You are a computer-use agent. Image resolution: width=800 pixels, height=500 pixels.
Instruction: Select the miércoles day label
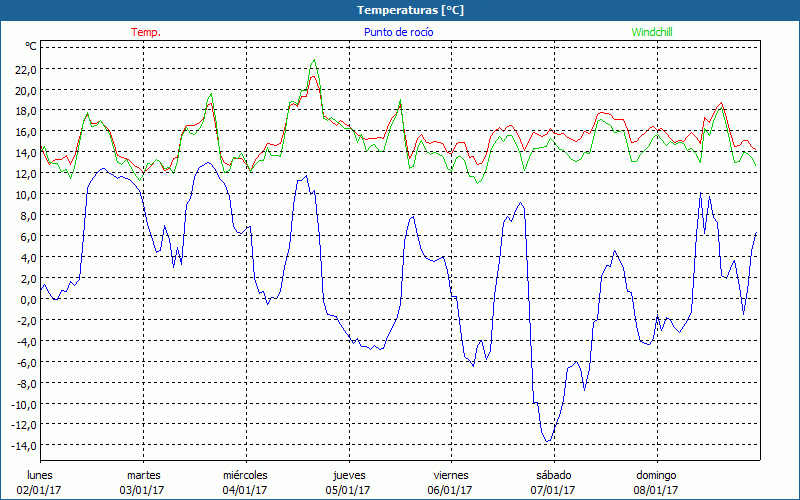245,475
